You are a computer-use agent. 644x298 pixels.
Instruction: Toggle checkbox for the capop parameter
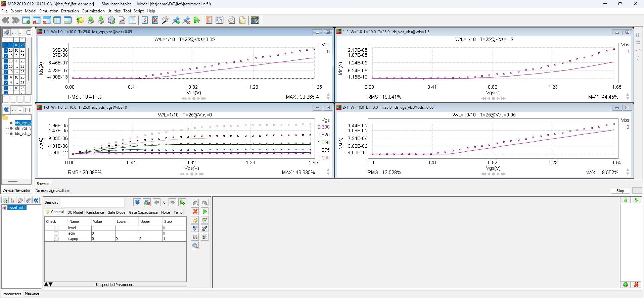tap(56, 239)
